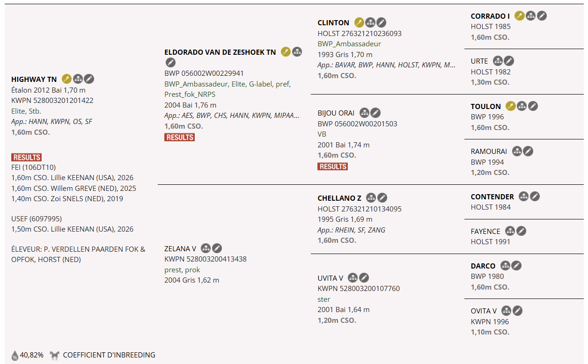
Task: Click gold stallion icon next to HIGHWAY TN
Action: 66,79
